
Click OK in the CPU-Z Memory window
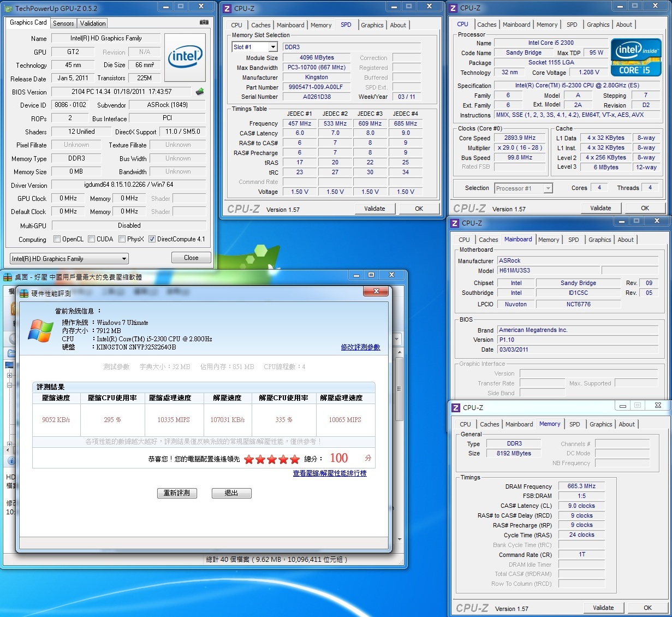[x=647, y=608]
